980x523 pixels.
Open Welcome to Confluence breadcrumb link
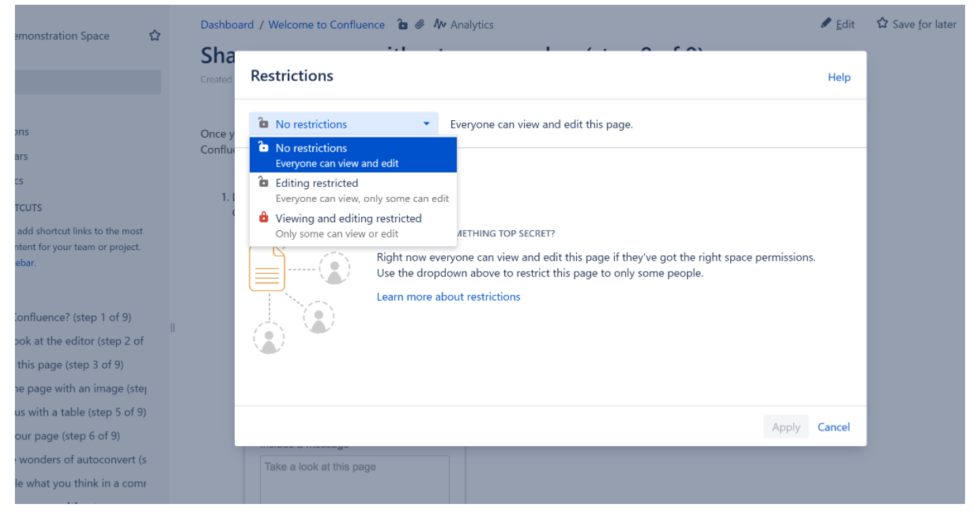326,24
